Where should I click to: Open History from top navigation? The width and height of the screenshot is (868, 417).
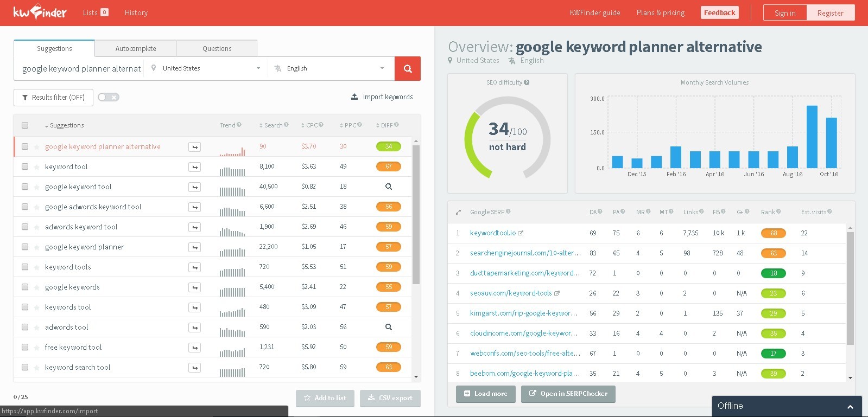point(136,12)
